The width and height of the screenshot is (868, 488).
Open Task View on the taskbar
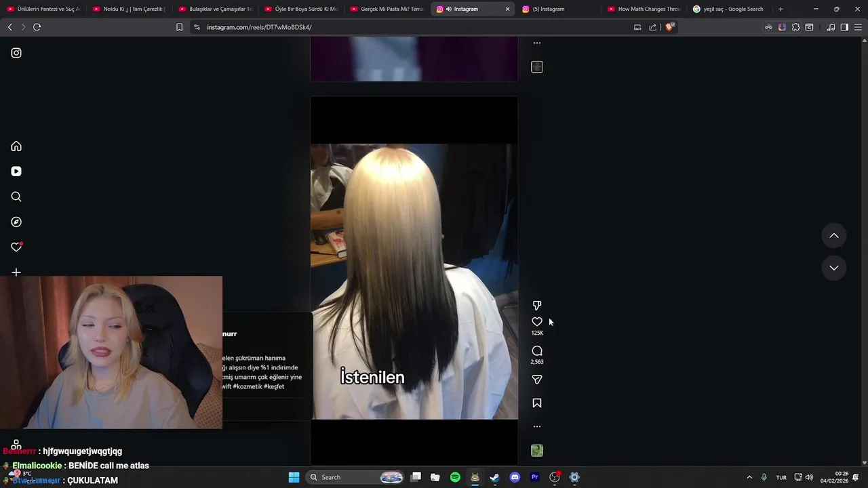pyautogui.click(x=416, y=477)
